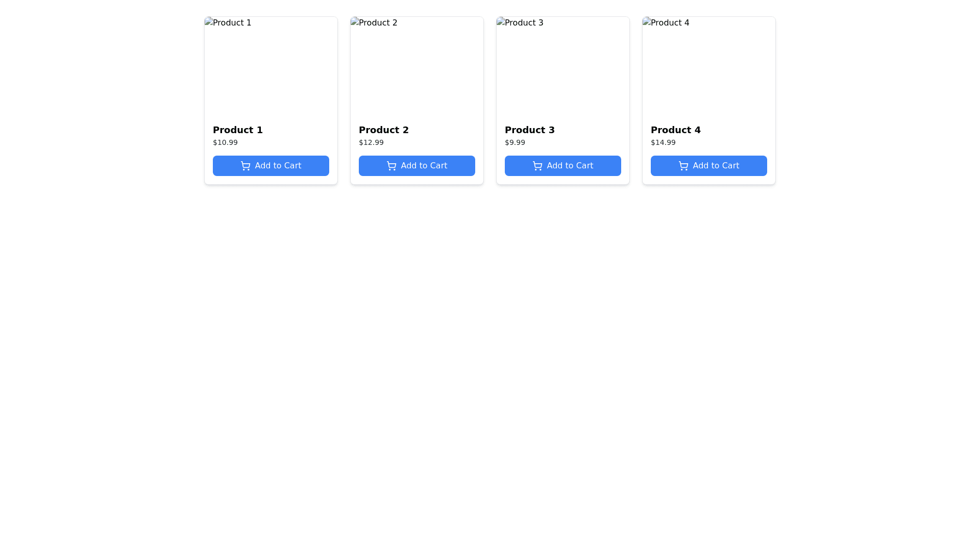Image resolution: width=980 pixels, height=551 pixels.
Task: Select the Product 3 title text
Action: [x=530, y=130]
